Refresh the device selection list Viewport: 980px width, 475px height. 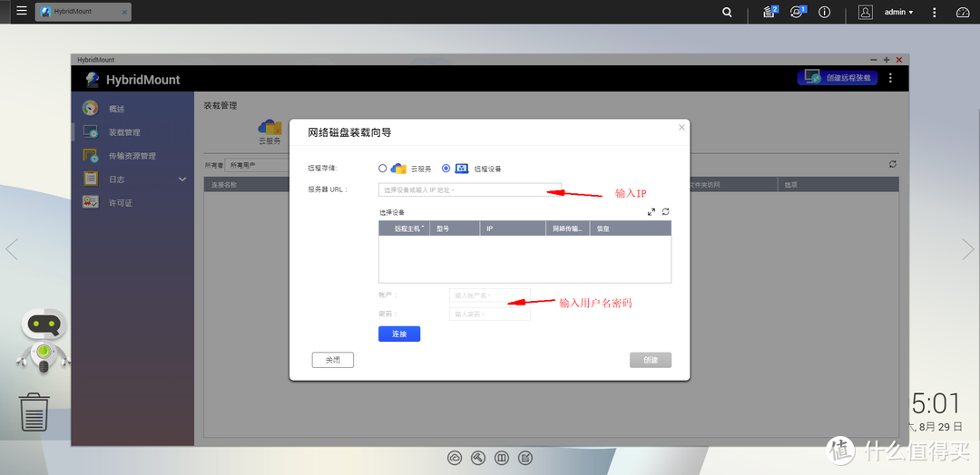tap(666, 212)
